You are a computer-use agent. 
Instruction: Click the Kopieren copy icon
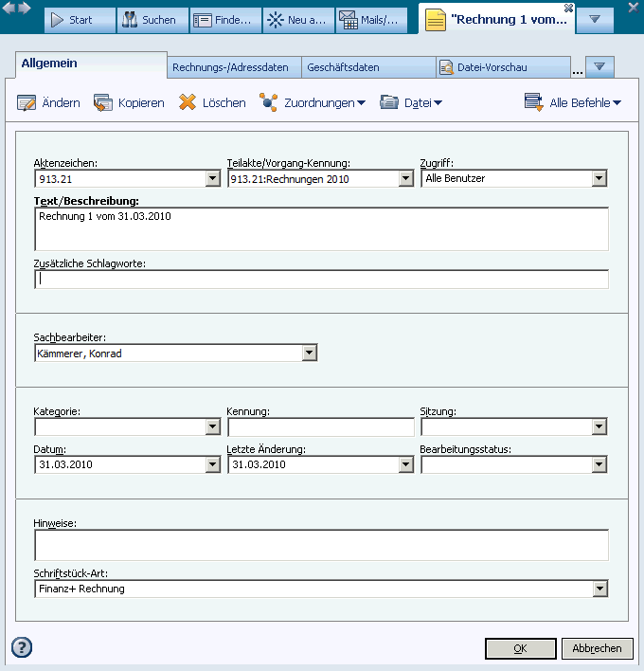pos(103,102)
